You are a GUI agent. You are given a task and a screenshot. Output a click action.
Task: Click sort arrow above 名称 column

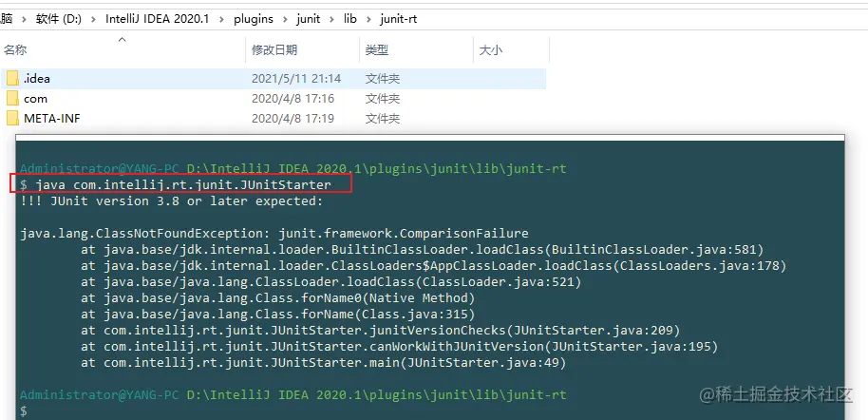pyautogui.click(x=123, y=39)
